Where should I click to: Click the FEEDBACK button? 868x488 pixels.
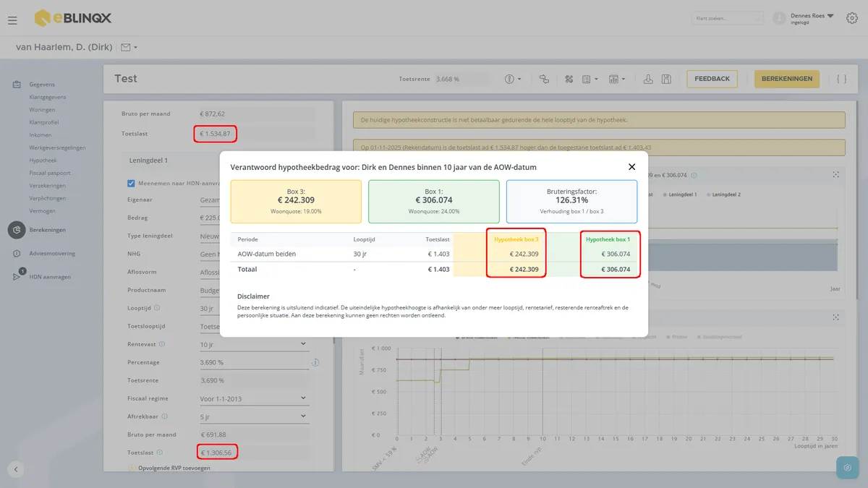tap(712, 79)
